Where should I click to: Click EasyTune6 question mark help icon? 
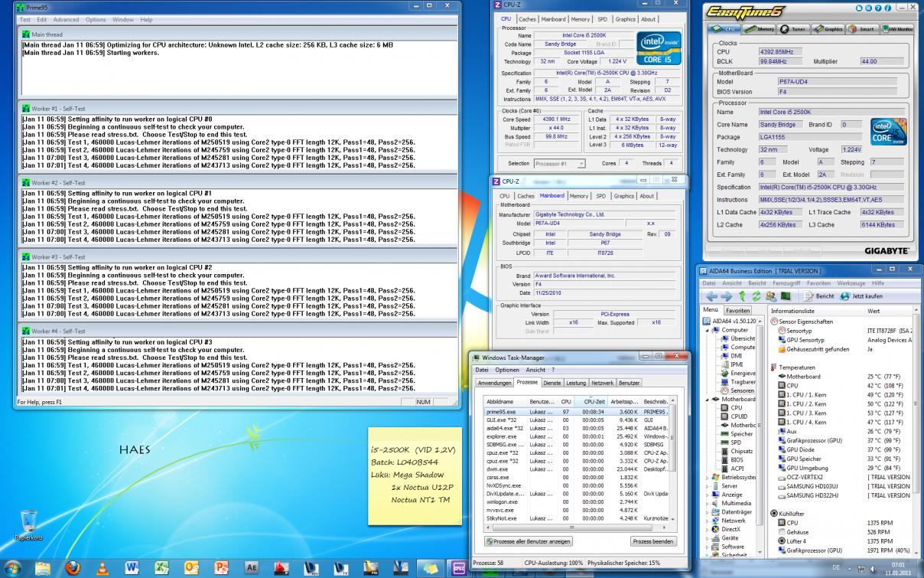[877, 7]
